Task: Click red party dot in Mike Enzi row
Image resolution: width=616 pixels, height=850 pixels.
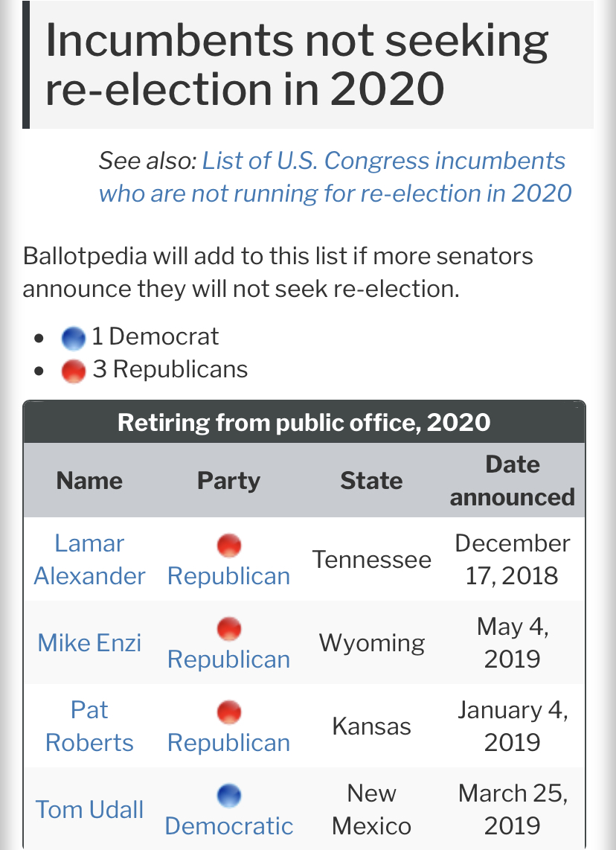Action: [x=229, y=628]
